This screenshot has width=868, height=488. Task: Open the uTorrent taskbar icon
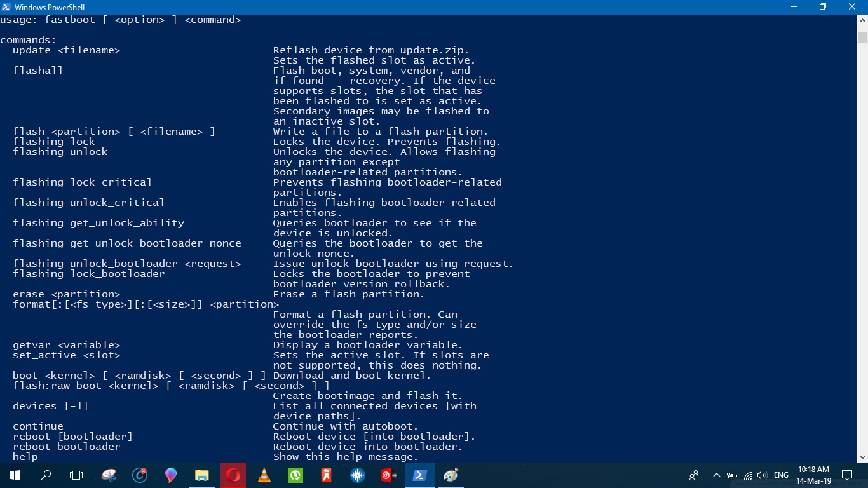point(295,475)
